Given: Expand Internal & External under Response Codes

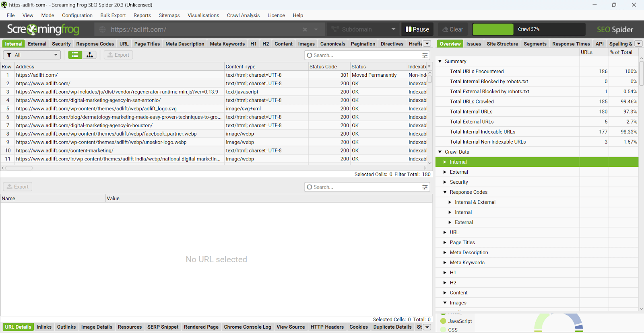Looking at the screenshot, I should coord(450,202).
